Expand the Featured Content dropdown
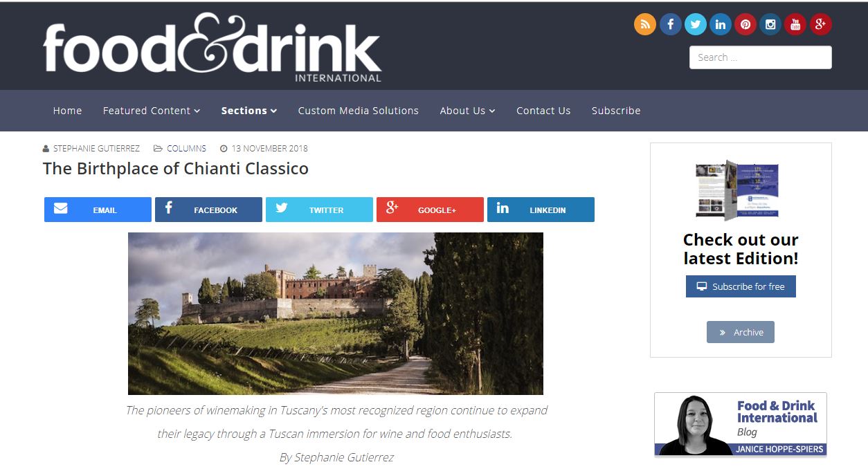 point(152,111)
